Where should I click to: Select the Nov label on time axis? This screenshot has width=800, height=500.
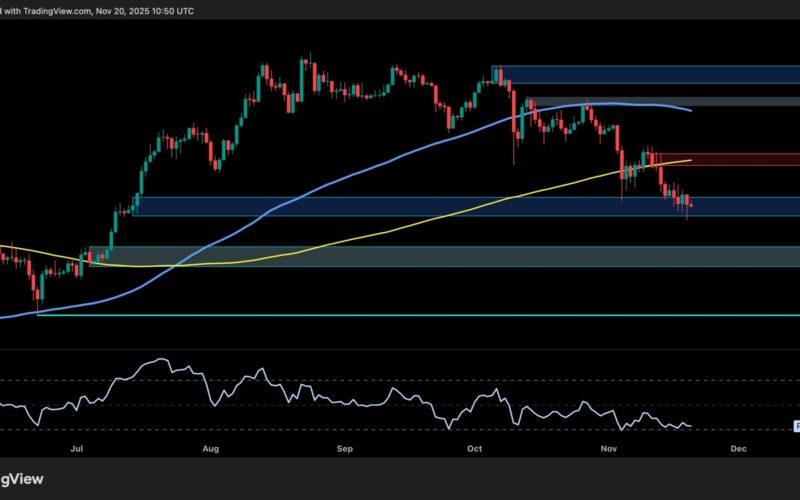608,450
